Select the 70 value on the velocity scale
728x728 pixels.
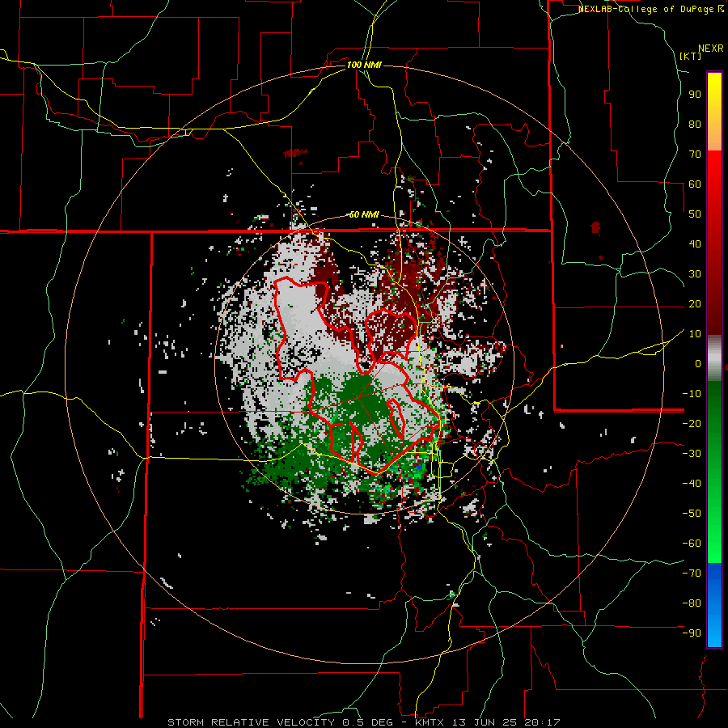(695, 154)
